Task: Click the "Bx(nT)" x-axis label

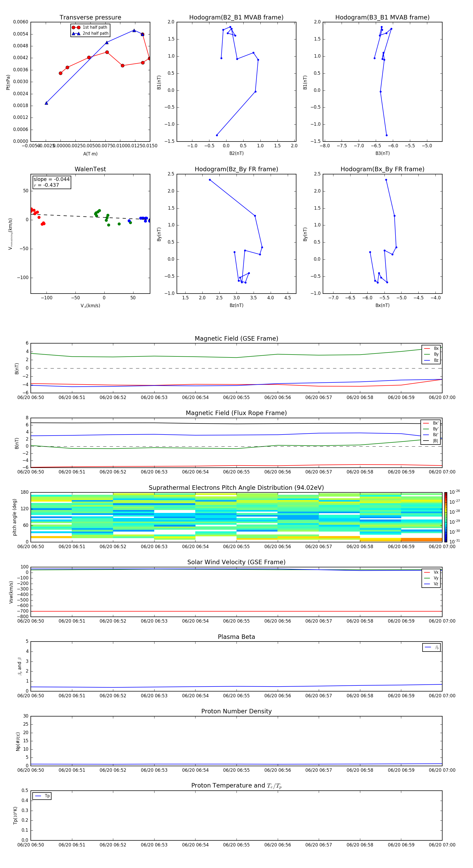Action: 382,305
